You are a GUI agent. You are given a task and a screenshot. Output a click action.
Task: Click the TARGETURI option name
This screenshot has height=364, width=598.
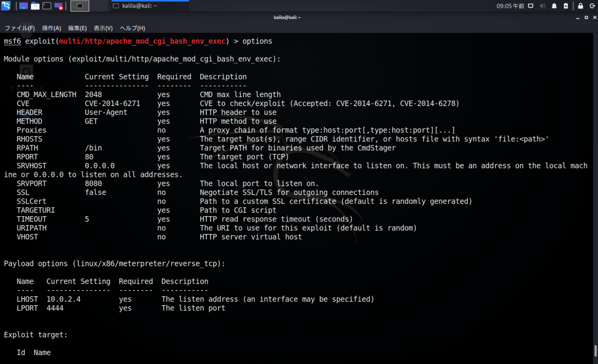(36, 211)
